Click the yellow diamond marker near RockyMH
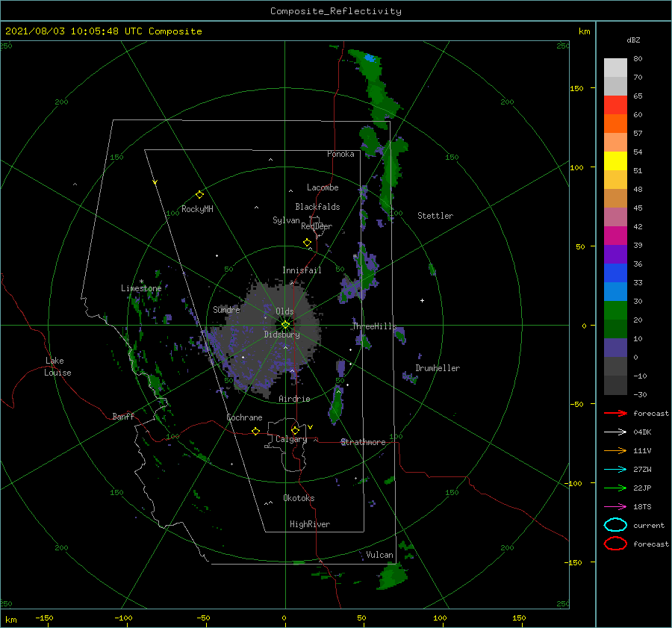 point(199,195)
